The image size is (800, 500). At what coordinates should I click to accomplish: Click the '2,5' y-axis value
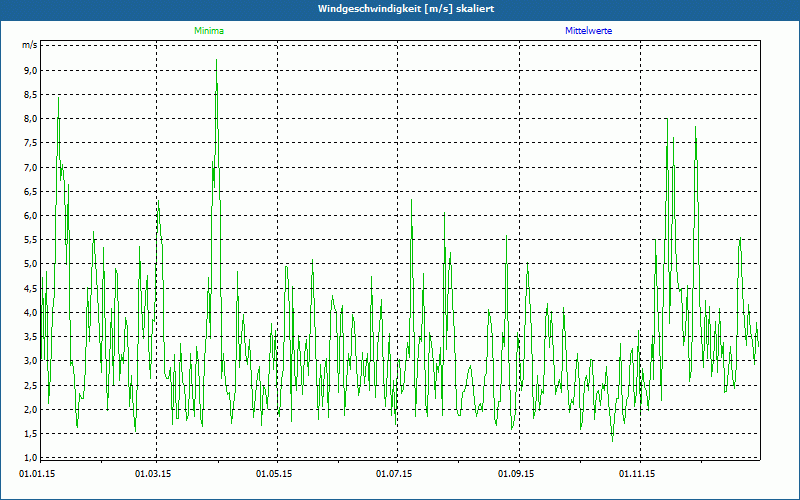[31, 385]
